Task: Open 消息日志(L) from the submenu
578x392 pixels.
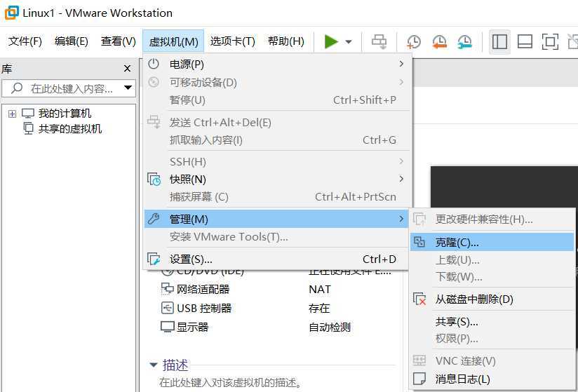Action: click(492, 379)
